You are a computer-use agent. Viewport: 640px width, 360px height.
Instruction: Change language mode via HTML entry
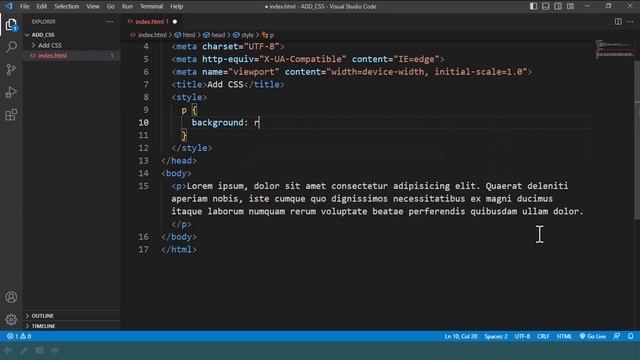[564, 336]
